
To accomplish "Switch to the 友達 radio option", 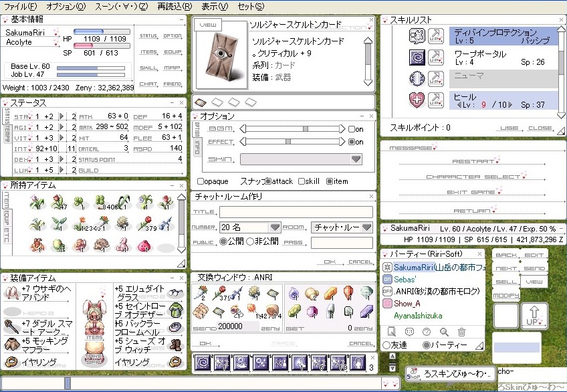I will tap(386, 345).
